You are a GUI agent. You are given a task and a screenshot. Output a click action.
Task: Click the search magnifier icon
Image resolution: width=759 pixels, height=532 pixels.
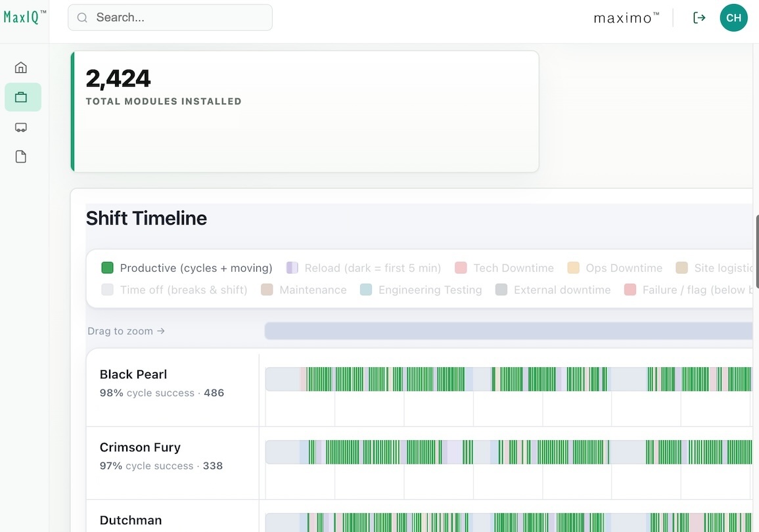pyautogui.click(x=82, y=18)
